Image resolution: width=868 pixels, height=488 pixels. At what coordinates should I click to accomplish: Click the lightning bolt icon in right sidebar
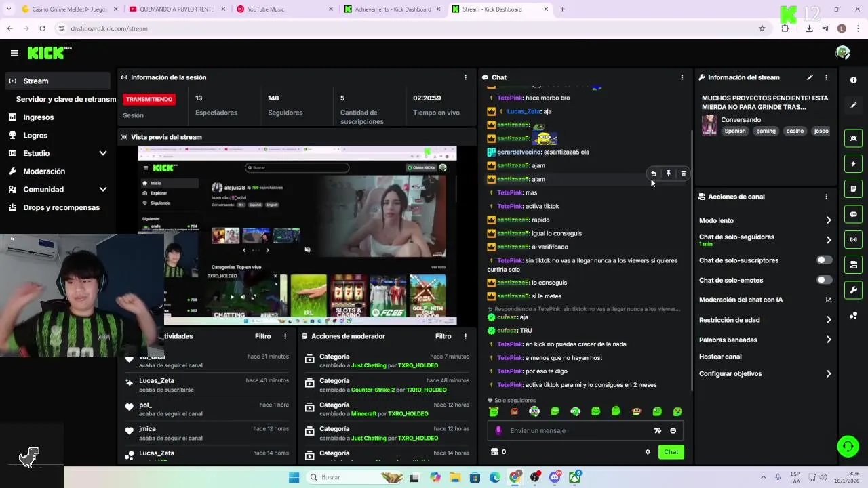click(853, 163)
